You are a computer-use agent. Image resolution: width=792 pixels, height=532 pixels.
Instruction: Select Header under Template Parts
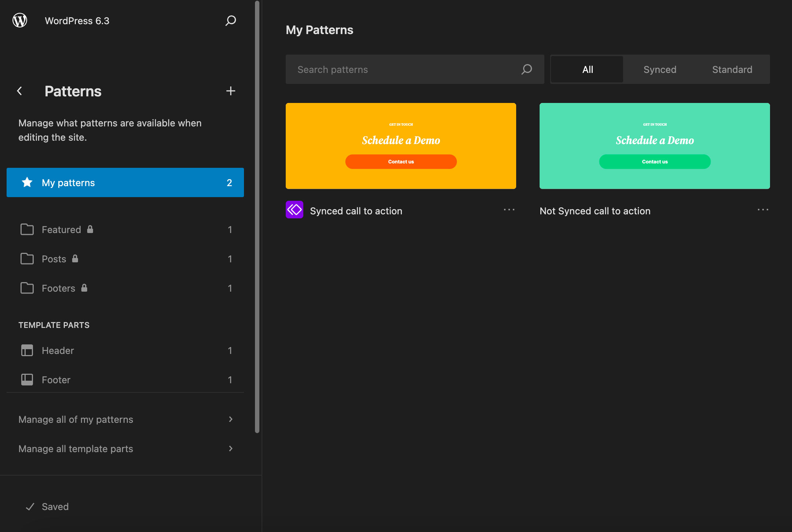58,350
